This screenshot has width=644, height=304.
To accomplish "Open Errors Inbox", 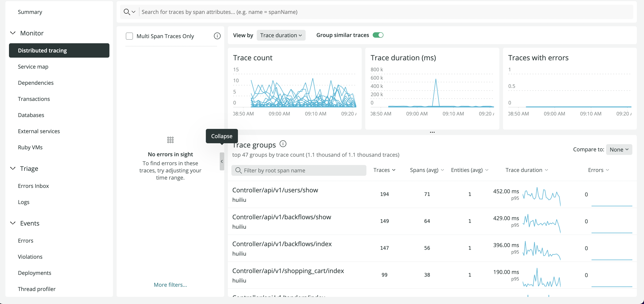I will (33, 186).
